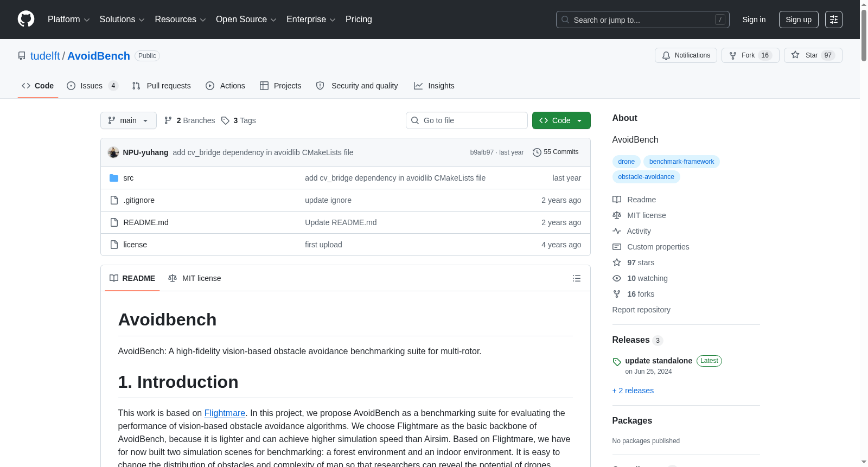Image resolution: width=868 pixels, height=467 pixels.
Task: Open the Flightmare link in Introduction
Action: click(225, 413)
